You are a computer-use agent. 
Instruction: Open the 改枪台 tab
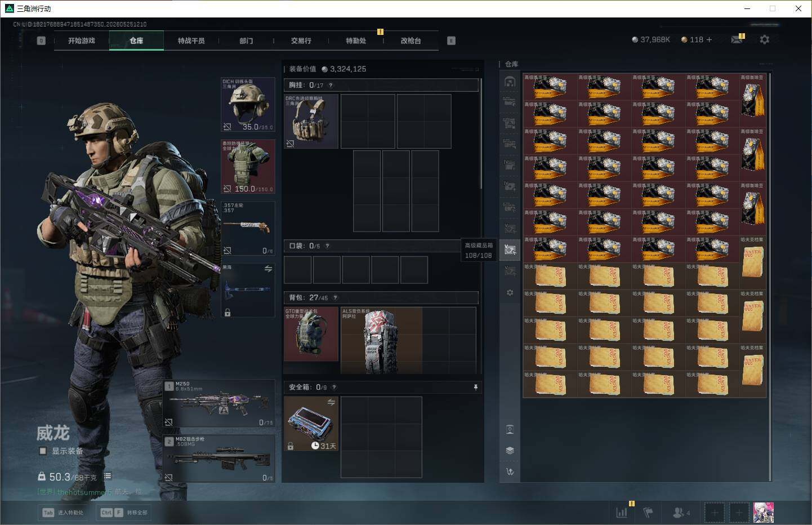[411, 41]
